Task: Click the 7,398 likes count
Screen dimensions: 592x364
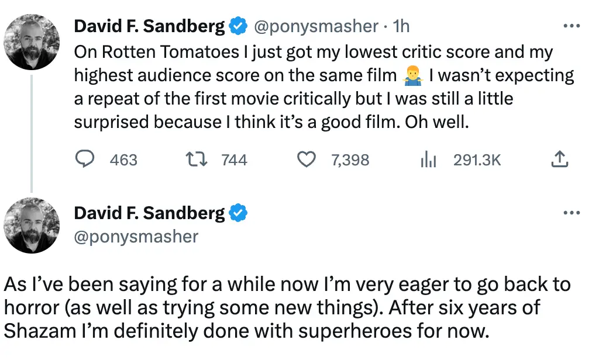Action: point(350,160)
